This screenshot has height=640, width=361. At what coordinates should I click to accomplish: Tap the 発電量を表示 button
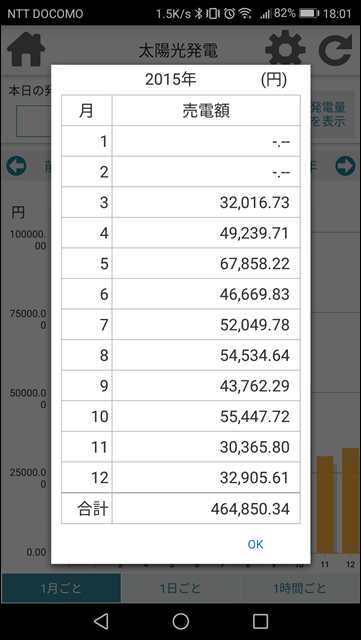pyautogui.click(x=328, y=114)
